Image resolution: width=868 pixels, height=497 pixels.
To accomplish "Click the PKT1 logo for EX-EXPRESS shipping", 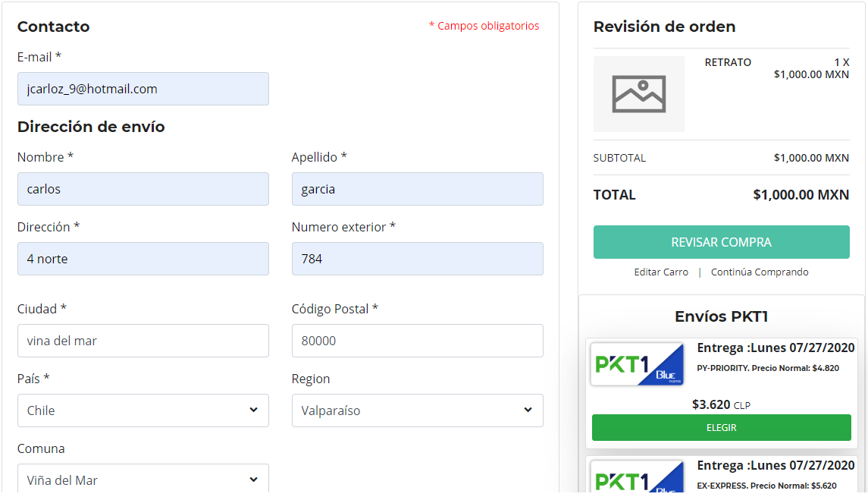I will pos(637,476).
